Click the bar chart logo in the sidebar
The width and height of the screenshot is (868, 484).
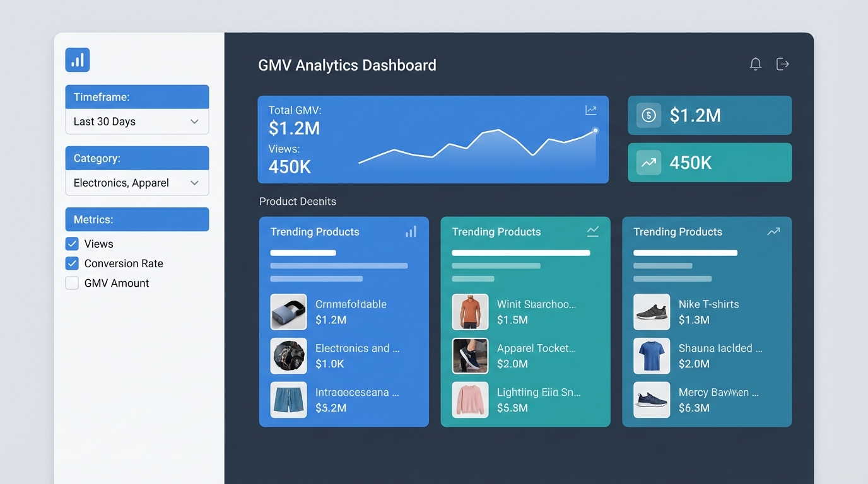(x=77, y=59)
